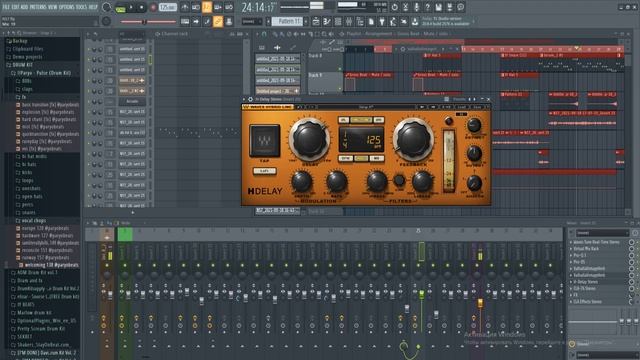This screenshot has width=640, height=360.
Task: Toggle song/pattern mode switch
Action: click(x=120, y=8)
